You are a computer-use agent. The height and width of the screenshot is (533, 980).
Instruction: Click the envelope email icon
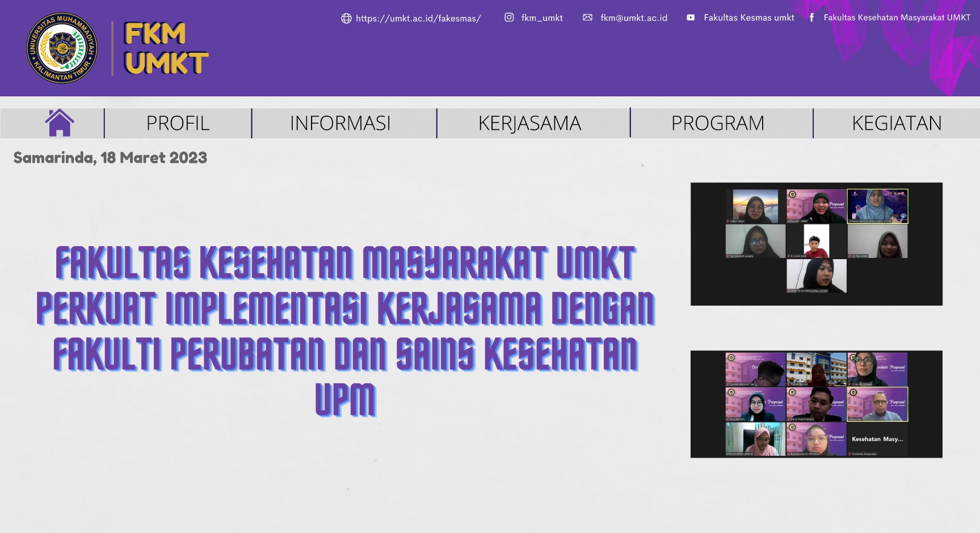(588, 18)
